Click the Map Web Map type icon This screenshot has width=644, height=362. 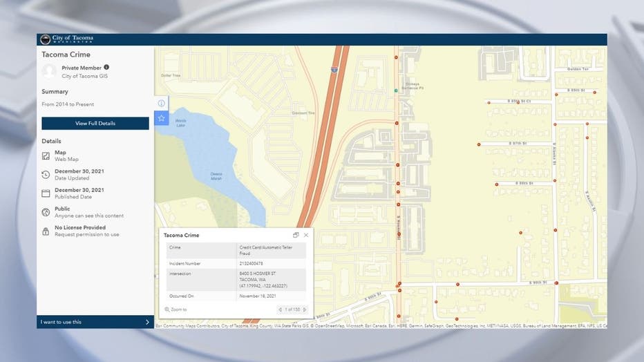46,156
